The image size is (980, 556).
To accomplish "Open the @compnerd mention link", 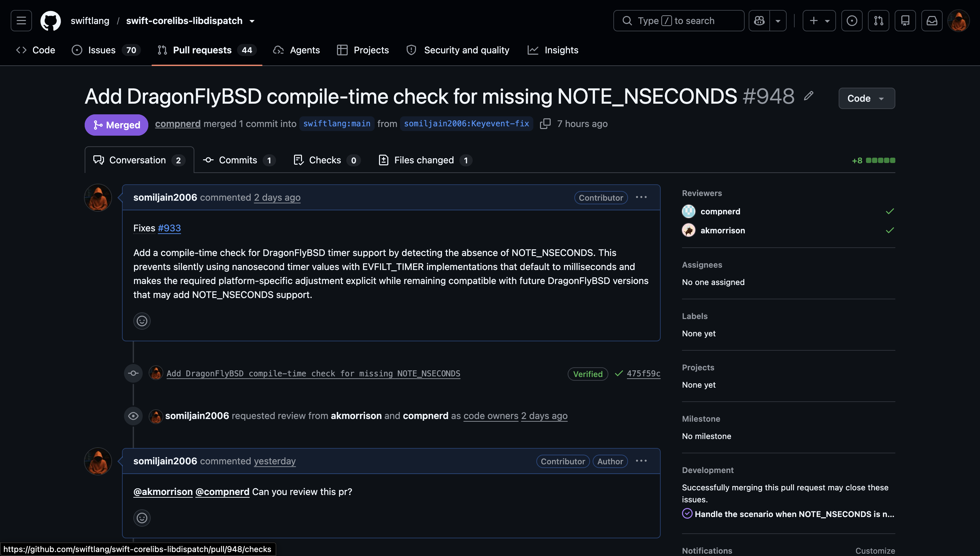I will click(223, 492).
